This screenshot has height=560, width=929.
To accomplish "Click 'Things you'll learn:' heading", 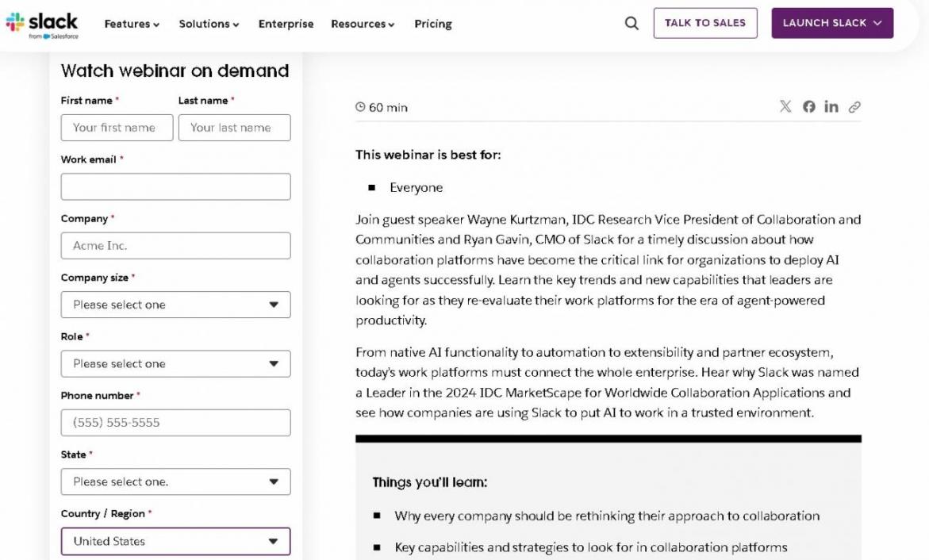I will click(x=429, y=482).
